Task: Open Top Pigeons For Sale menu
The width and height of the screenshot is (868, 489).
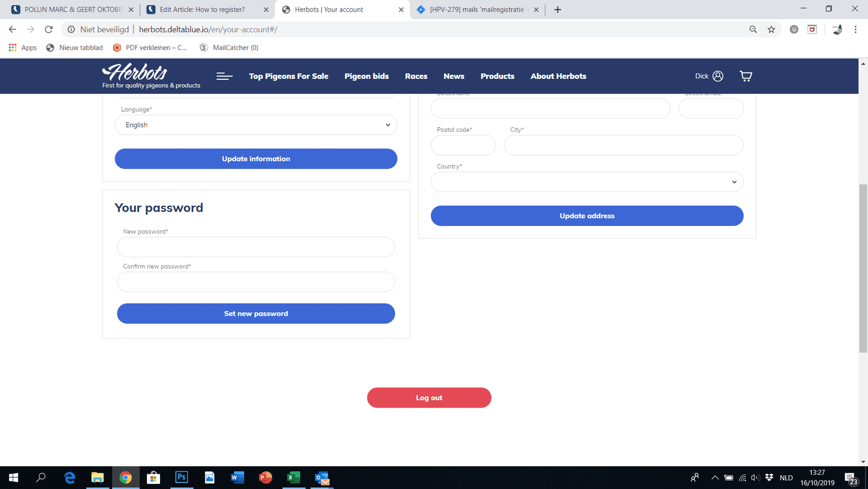Action: point(288,76)
